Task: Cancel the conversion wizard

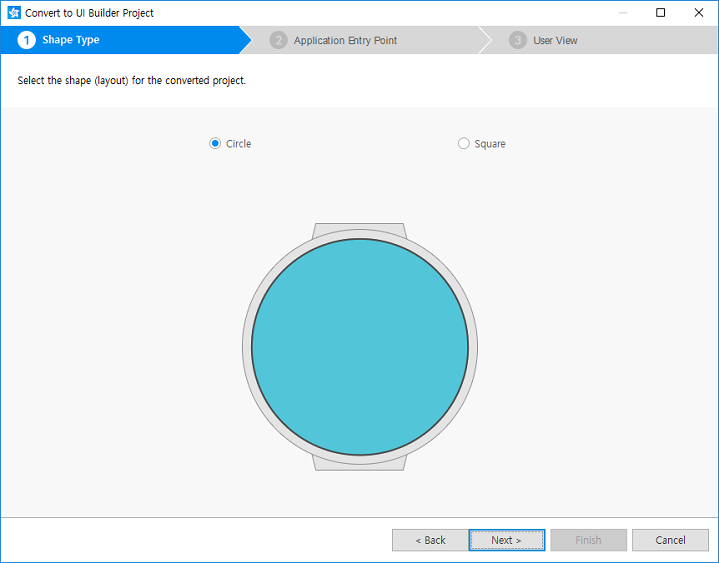Action: point(670,540)
